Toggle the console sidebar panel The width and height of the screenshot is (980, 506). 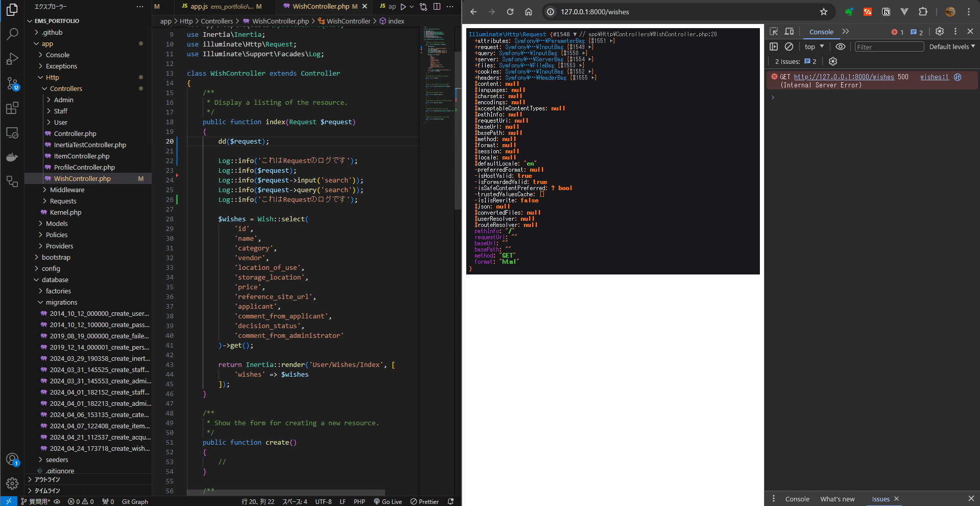click(774, 47)
